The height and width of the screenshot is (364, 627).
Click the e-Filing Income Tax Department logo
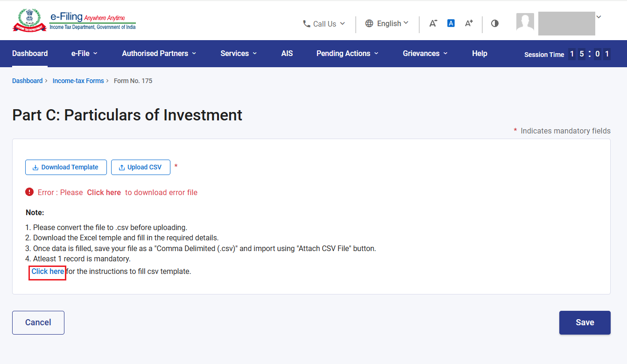[x=74, y=21]
